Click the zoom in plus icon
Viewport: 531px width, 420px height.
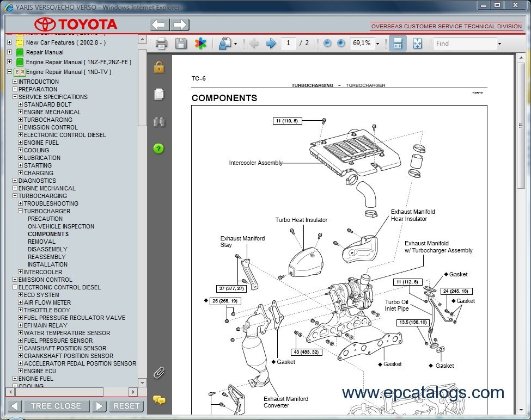(341, 44)
